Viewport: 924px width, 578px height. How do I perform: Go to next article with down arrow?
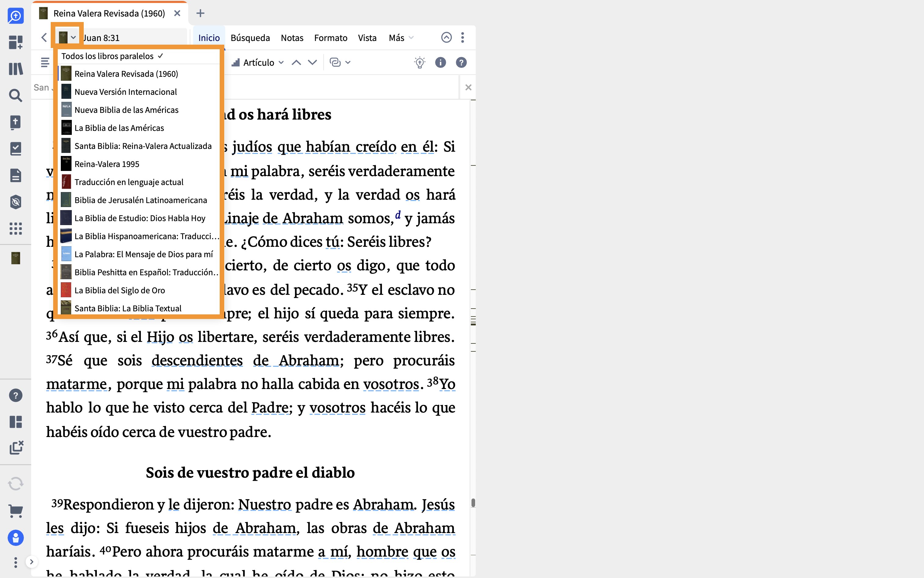[312, 63]
